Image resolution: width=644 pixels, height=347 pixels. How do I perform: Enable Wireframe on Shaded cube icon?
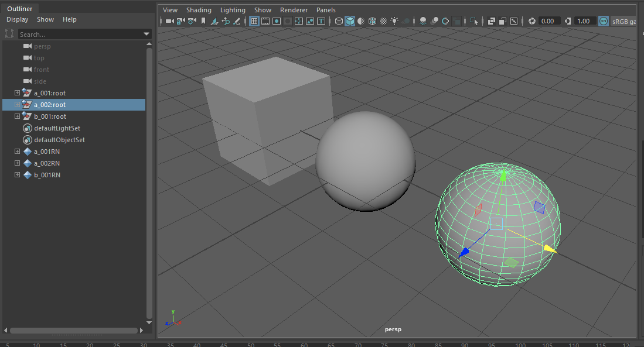[372, 21]
